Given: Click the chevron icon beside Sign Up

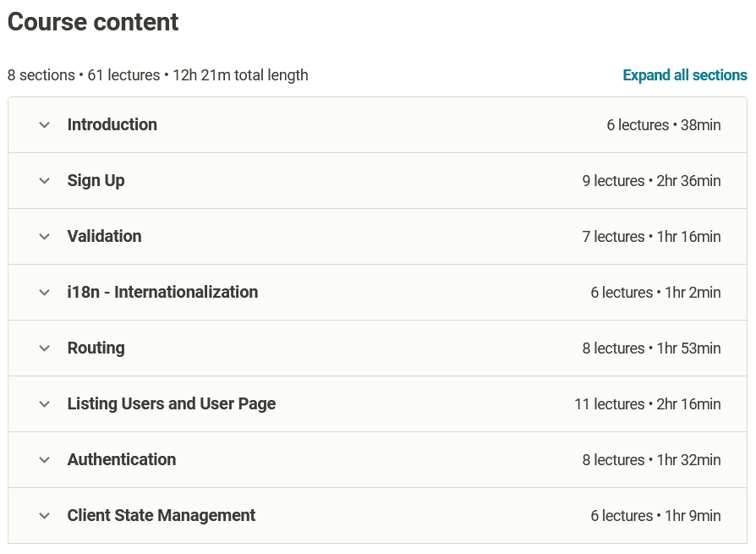Looking at the screenshot, I should tap(45, 181).
